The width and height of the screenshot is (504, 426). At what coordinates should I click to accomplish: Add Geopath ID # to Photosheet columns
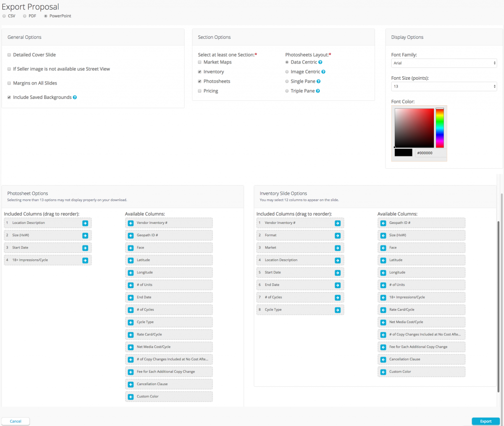pyautogui.click(x=131, y=236)
